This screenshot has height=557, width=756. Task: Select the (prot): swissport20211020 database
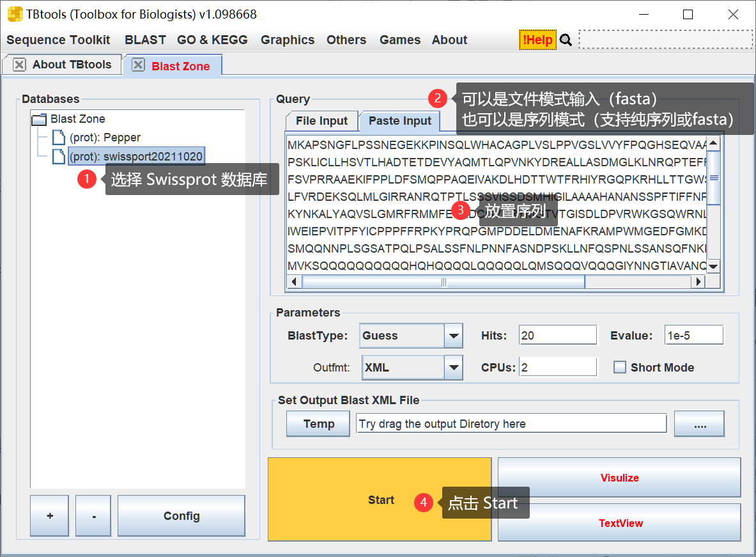136,157
